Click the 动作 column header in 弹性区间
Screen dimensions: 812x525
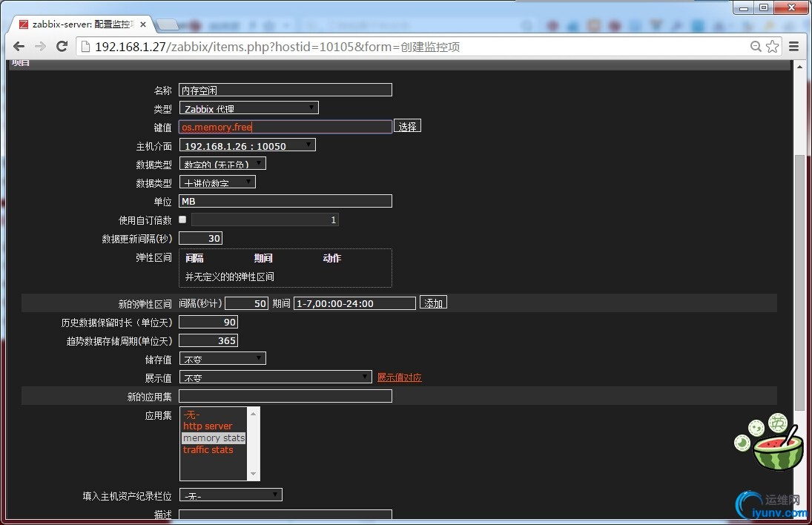coord(332,258)
